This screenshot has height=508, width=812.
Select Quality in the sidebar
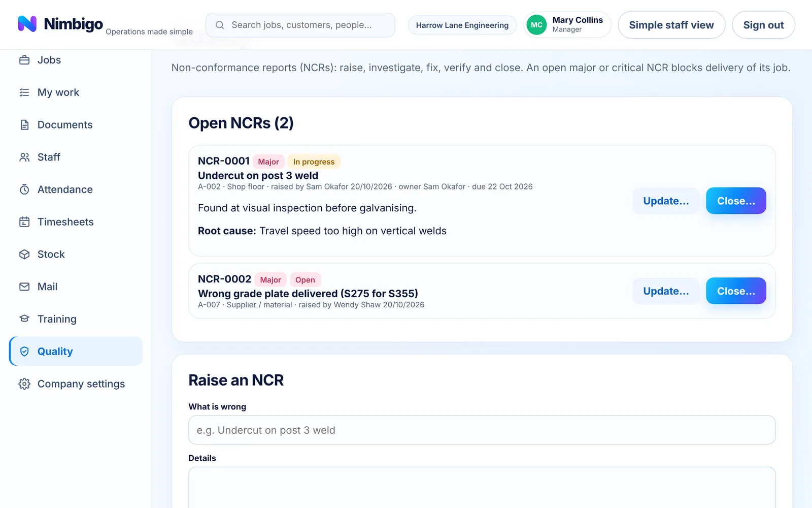click(x=76, y=352)
